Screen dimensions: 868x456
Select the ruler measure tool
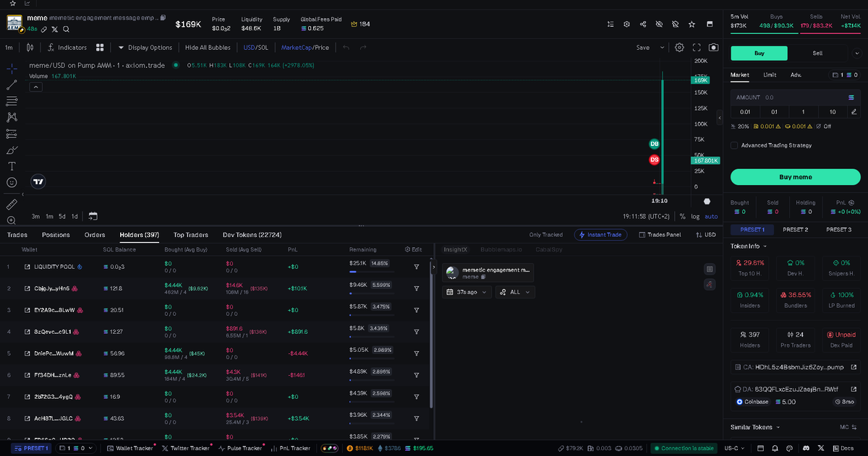[12, 205]
